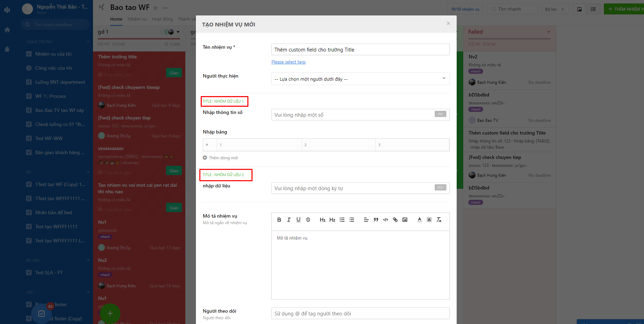Switch to the list view icon
The image size is (644, 324).
pos(593,9)
